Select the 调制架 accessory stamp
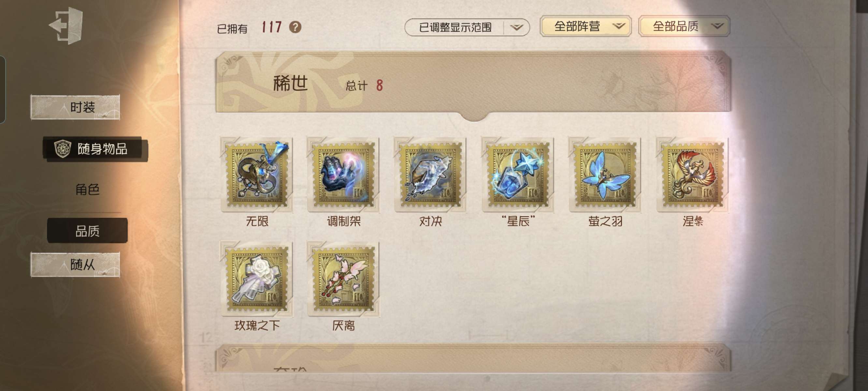Viewport: 868px width, 391px height. [344, 175]
